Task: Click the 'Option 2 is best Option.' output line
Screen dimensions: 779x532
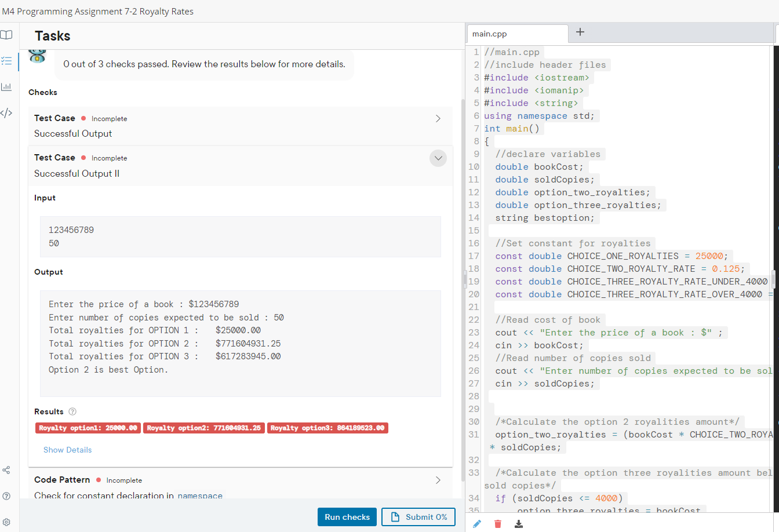Action: pos(108,370)
